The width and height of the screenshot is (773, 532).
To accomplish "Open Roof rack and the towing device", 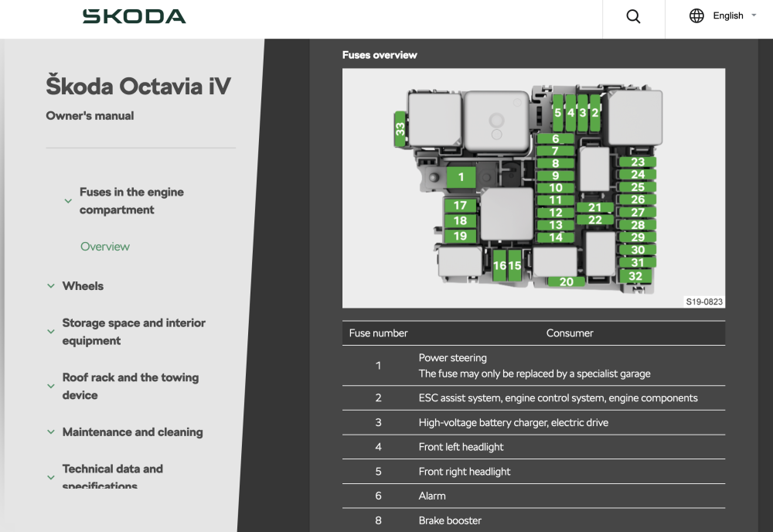I will pyautogui.click(x=130, y=387).
